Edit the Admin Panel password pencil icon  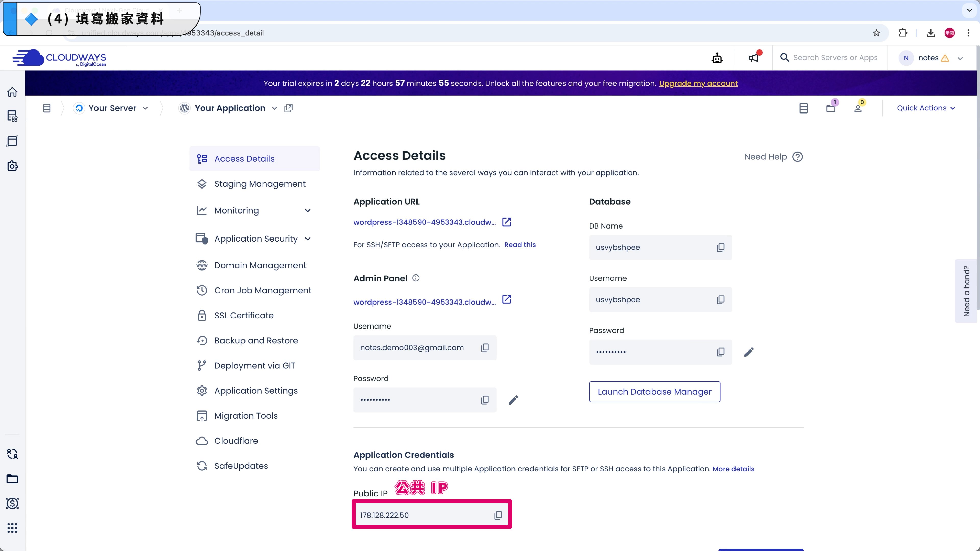(x=513, y=400)
